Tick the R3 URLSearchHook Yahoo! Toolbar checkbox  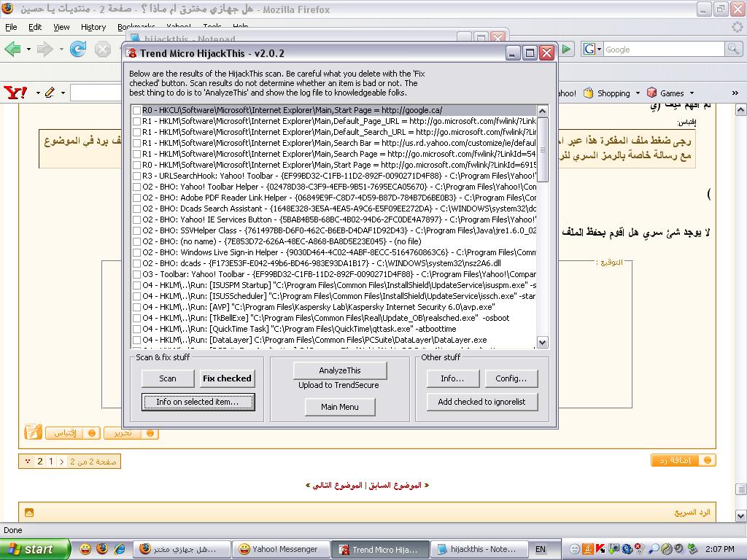tap(136, 176)
